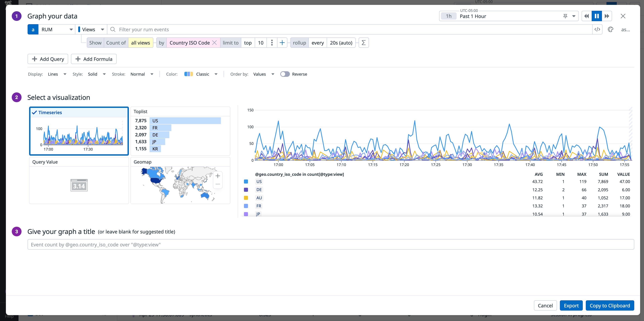Click the sigma aggregation function icon

364,43
